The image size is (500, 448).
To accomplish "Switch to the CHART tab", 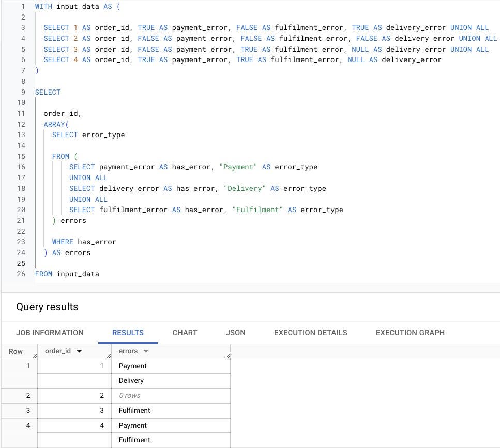I will (185, 333).
